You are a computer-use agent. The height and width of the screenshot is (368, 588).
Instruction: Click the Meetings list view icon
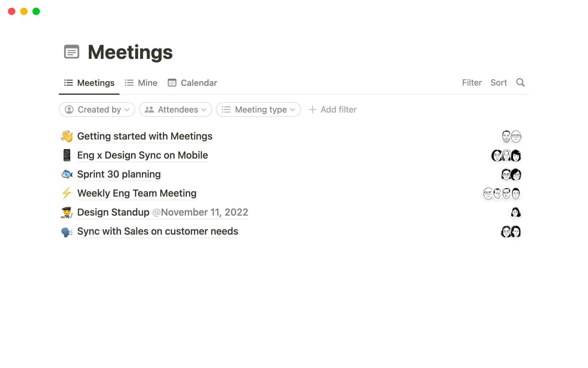[x=68, y=83]
